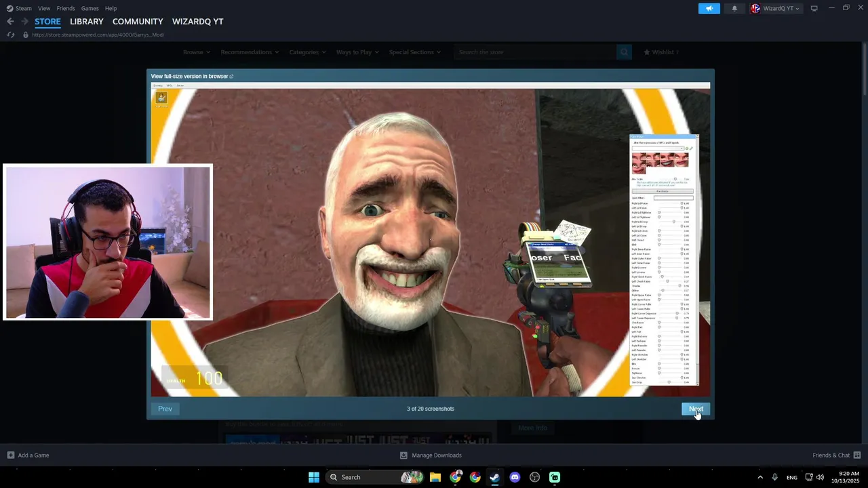This screenshot has height=488, width=868.
Task: Click the microphone tray icon
Action: 774,477
